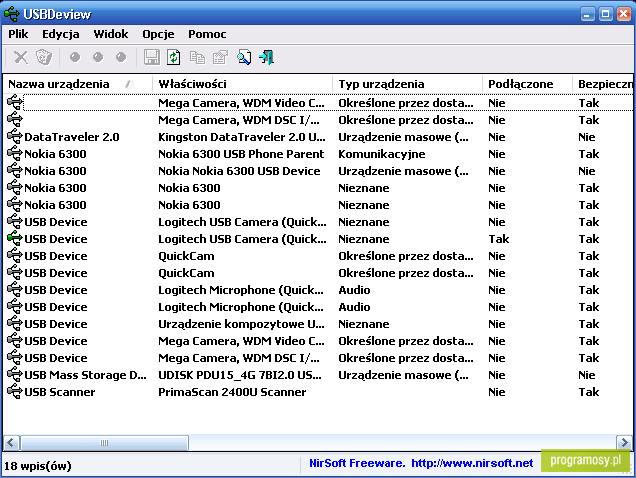Click the USBDeview title bar app icon
This screenshot has height=478, width=636.
click(x=11, y=14)
